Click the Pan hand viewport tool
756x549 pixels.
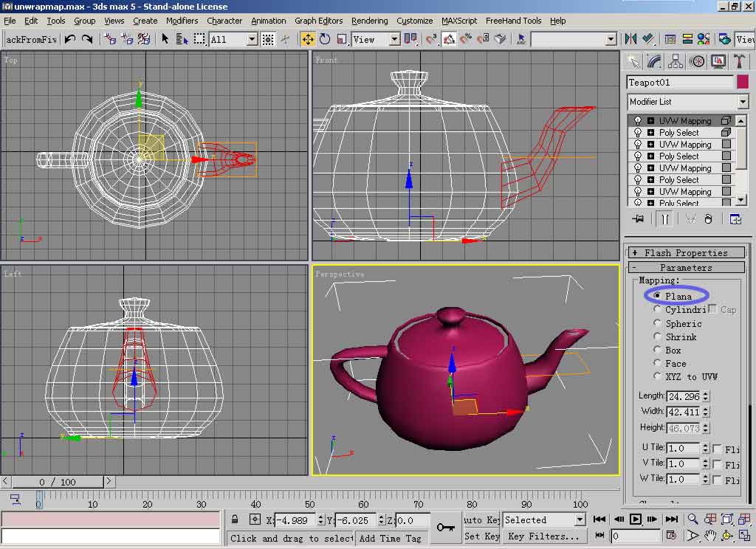(710, 536)
